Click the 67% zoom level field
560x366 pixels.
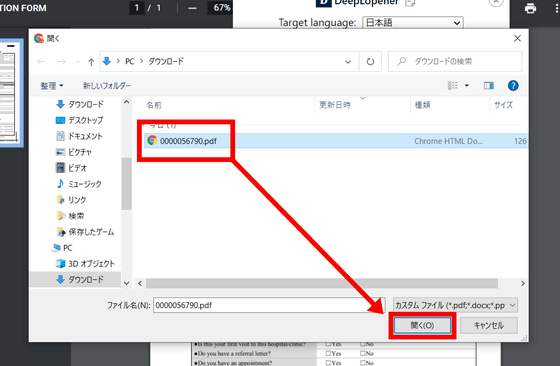point(221,7)
